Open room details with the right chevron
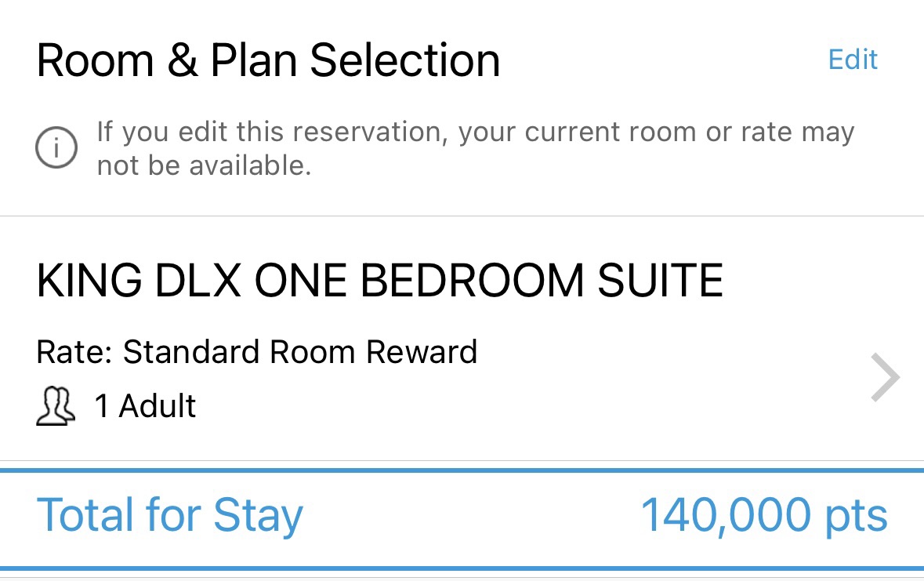Image resolution: width=924 pixels, height=581 pixels. point(885,377)
